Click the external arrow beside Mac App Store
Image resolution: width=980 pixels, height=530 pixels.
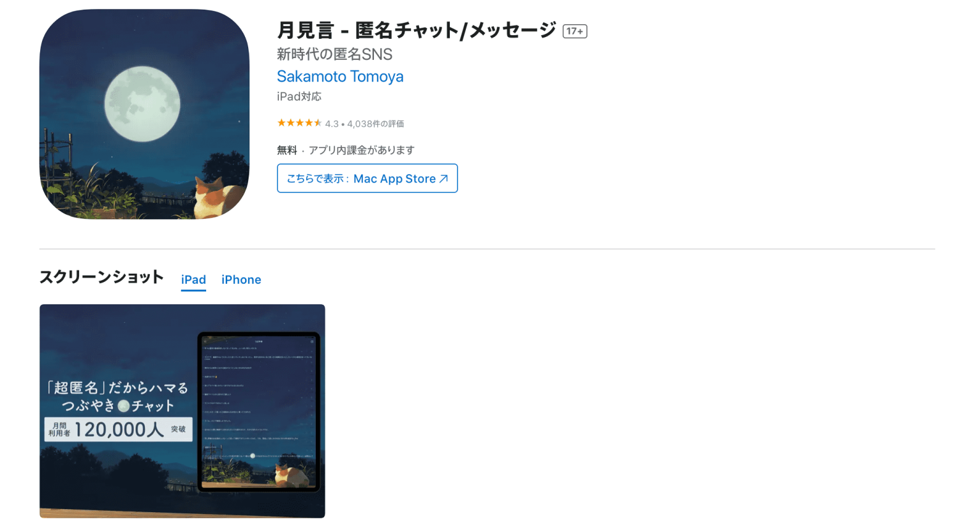443,179
